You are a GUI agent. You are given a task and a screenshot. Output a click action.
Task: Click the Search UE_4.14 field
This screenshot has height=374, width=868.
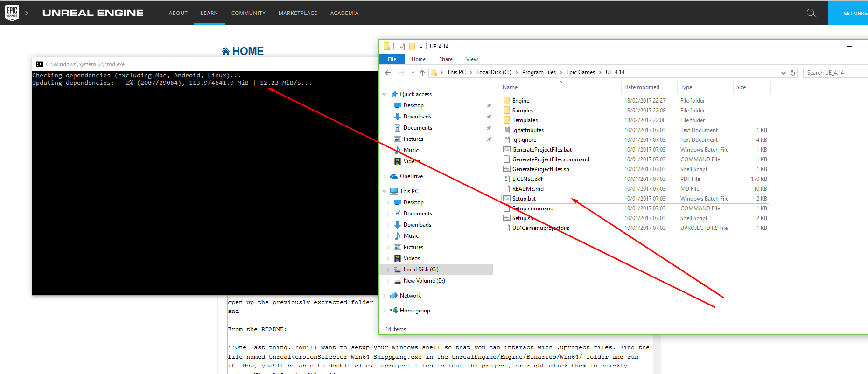tap(835, 73)
